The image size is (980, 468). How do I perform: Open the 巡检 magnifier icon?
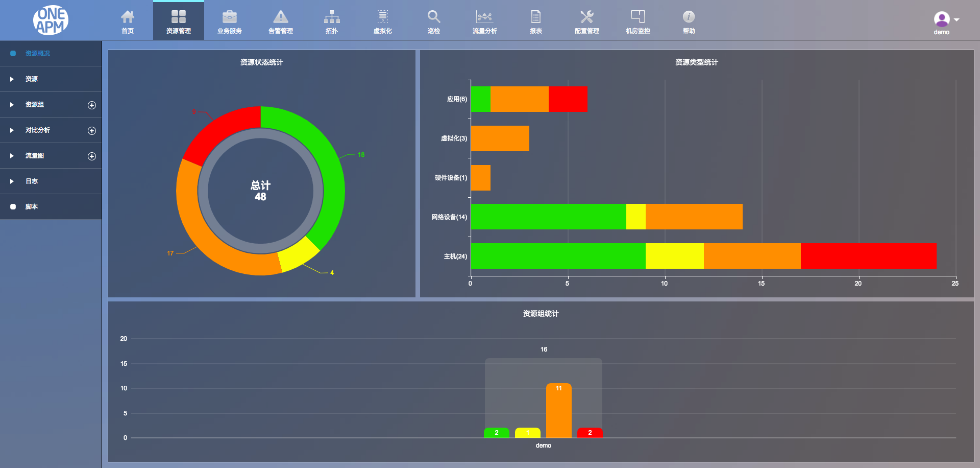click(434, 17)
